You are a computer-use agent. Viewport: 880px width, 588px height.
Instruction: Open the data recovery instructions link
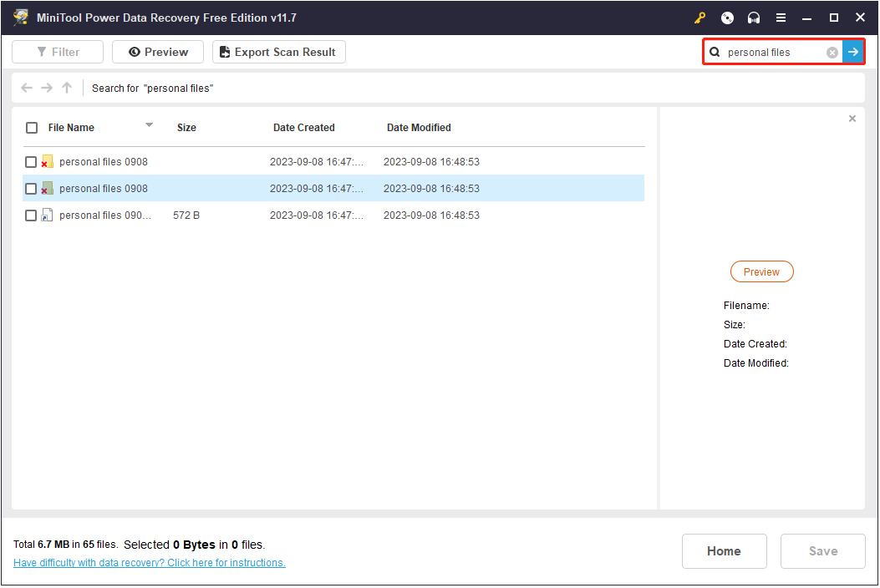[150, 563]
